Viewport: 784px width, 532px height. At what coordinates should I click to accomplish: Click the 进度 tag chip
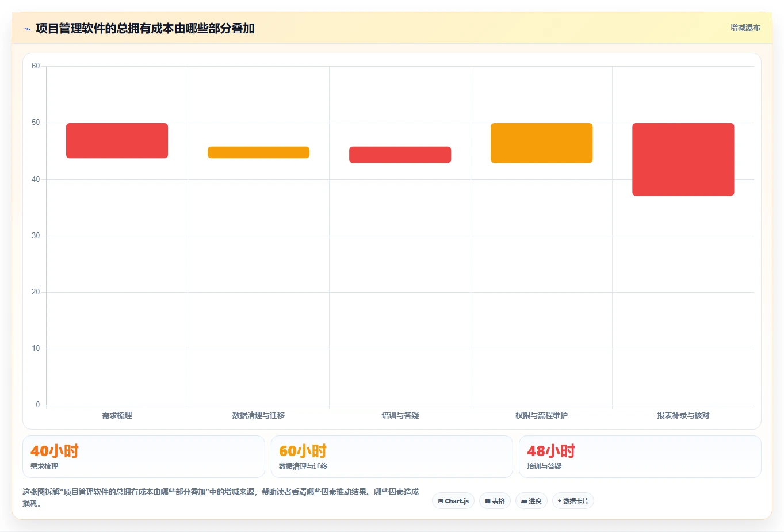point(531,501)
